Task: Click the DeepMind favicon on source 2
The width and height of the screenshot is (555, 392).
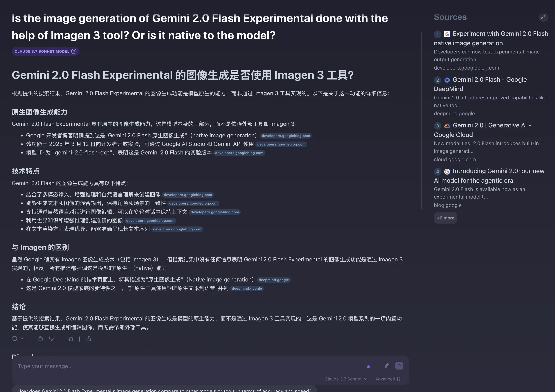Action: coord(447,80)
